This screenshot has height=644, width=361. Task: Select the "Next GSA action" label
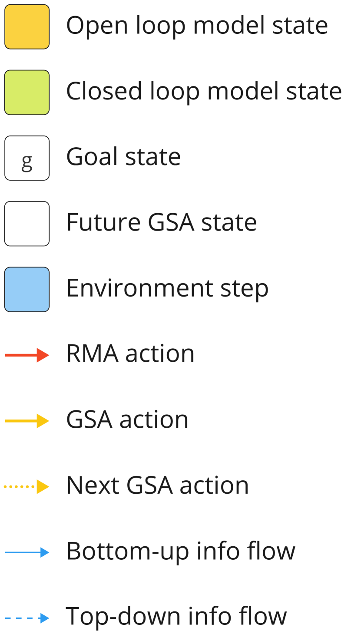[157, 485]
